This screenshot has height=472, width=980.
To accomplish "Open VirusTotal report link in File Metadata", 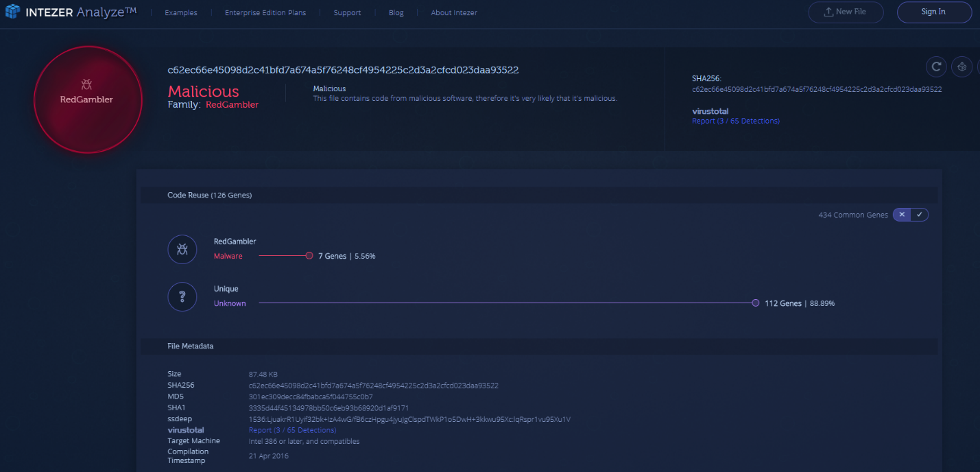I will coord(292,430).
